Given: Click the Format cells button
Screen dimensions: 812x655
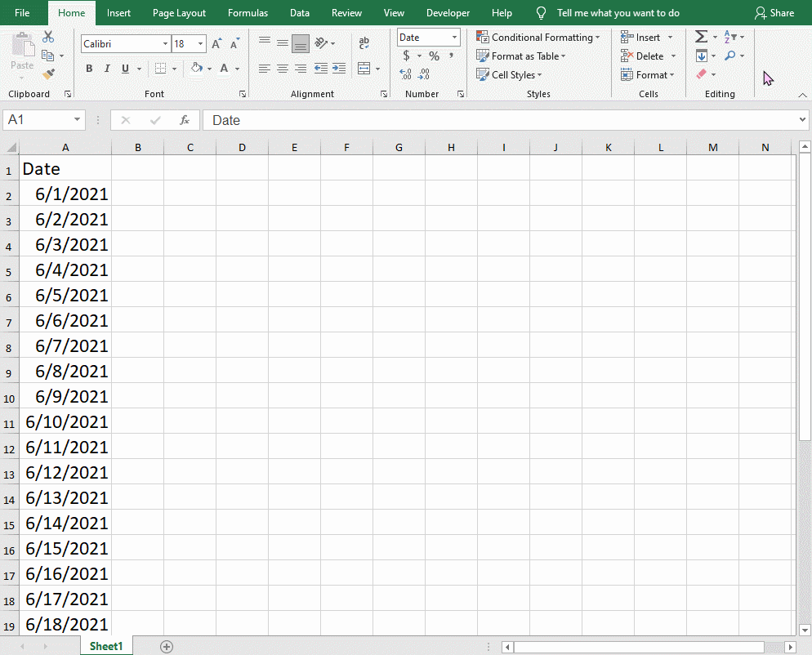Looking at the screenshot, I should [x=648, y=74].
